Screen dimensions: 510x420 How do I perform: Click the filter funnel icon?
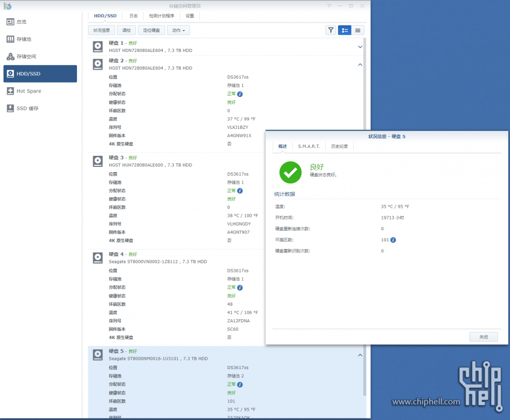pyautogui.click(x=331, y=30)
